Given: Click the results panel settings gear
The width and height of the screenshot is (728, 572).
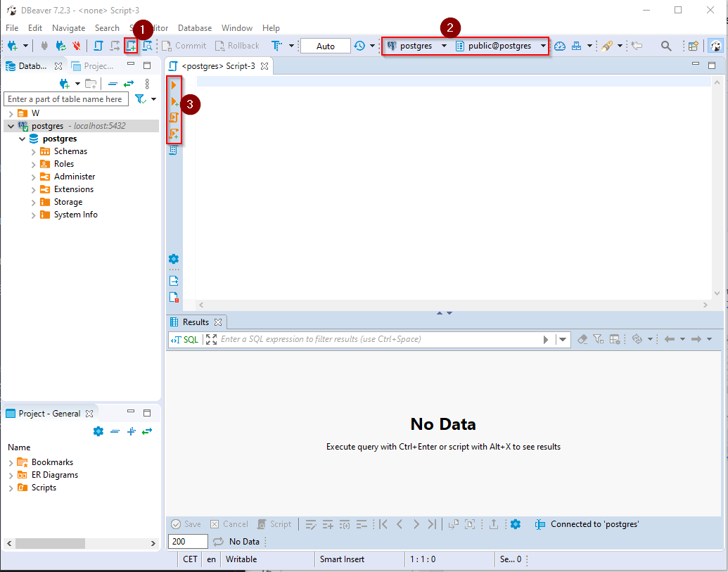Looking at the screenshot, I should tap(516, 524).
